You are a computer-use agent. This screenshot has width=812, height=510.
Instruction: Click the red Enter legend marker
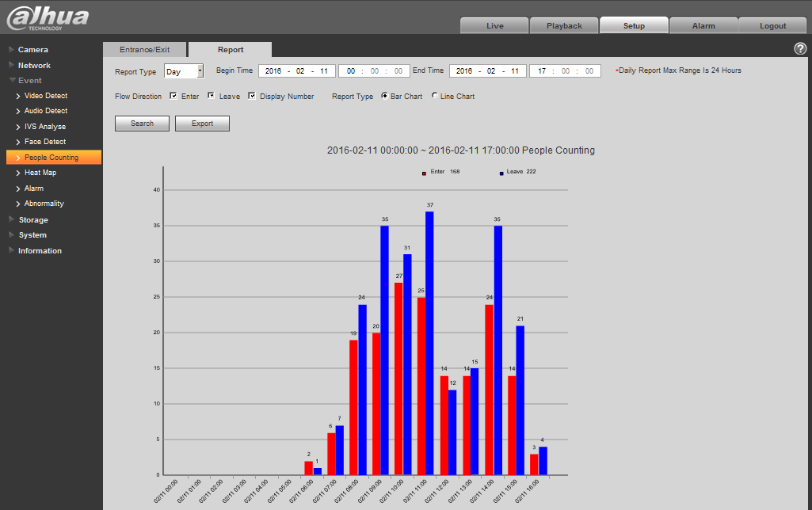[x=425, y=172]
